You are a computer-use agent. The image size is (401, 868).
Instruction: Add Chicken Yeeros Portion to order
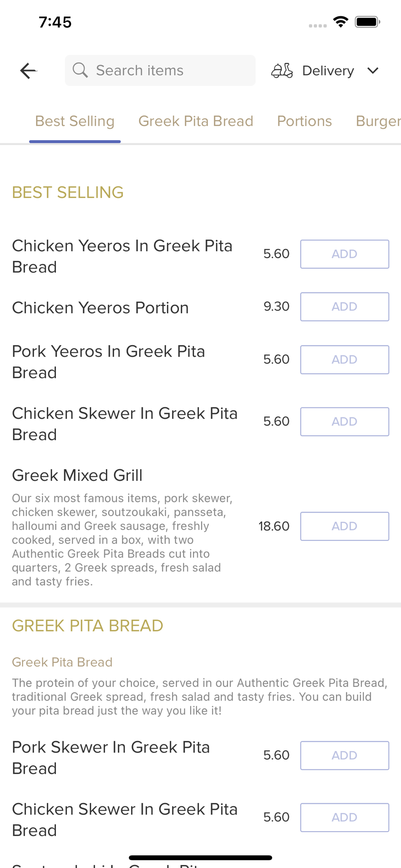coord(345,307)
